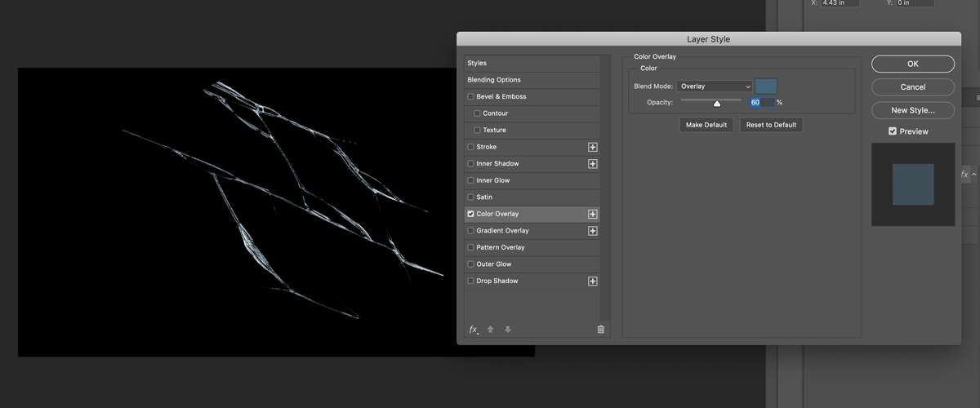980x408 pixels.
Task: Delete effect using the trash icon
Action: click(x=601, y=330)
